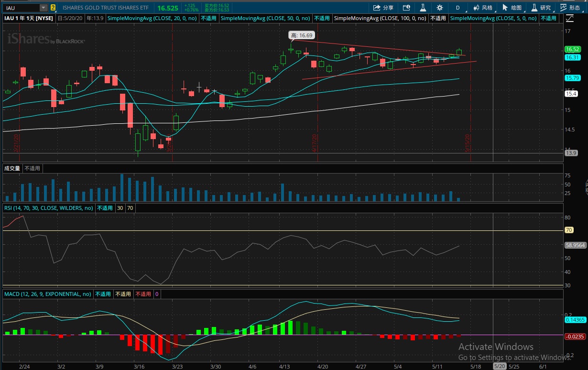Click the 16.31 price axis label

pos(572,57)
